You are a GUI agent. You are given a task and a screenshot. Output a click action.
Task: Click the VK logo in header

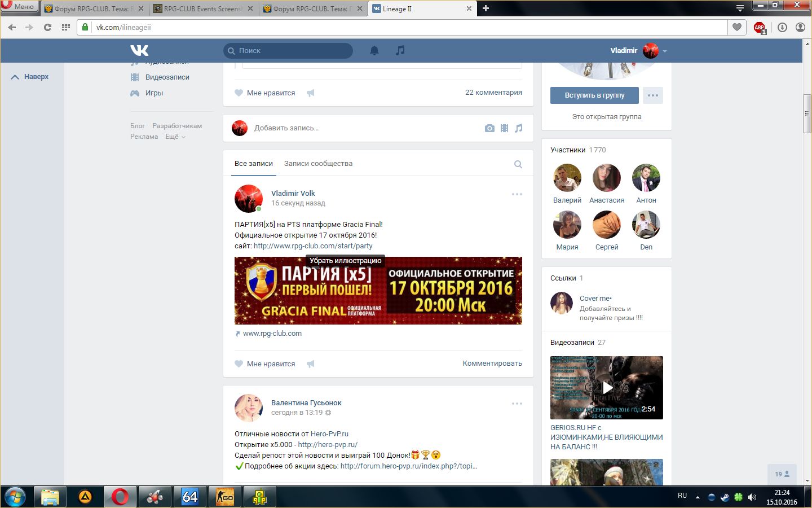pyautogui.click(x=139, y=50)
